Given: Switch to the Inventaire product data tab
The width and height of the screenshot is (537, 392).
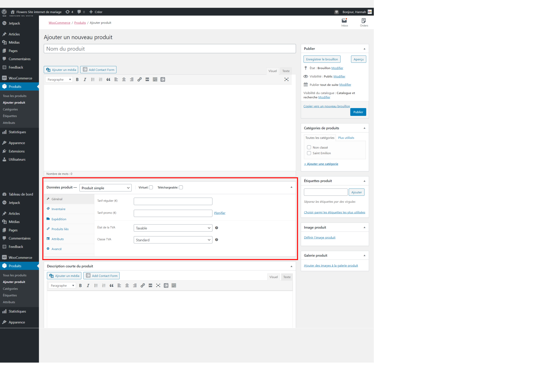Looking at the screenshot, I should [69, 209].
